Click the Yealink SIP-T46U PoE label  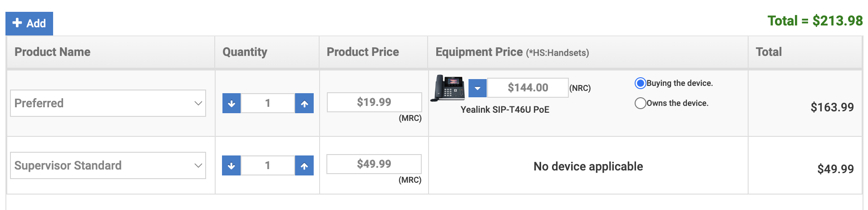tap(505, 110)
